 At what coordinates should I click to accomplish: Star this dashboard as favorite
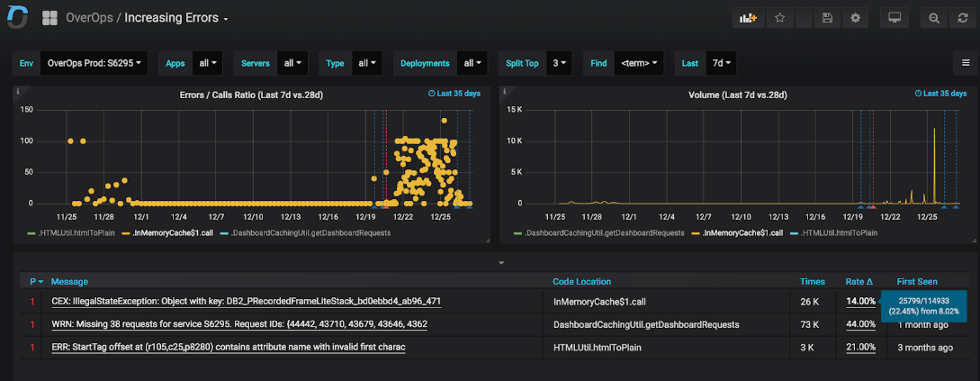point(779,18)
